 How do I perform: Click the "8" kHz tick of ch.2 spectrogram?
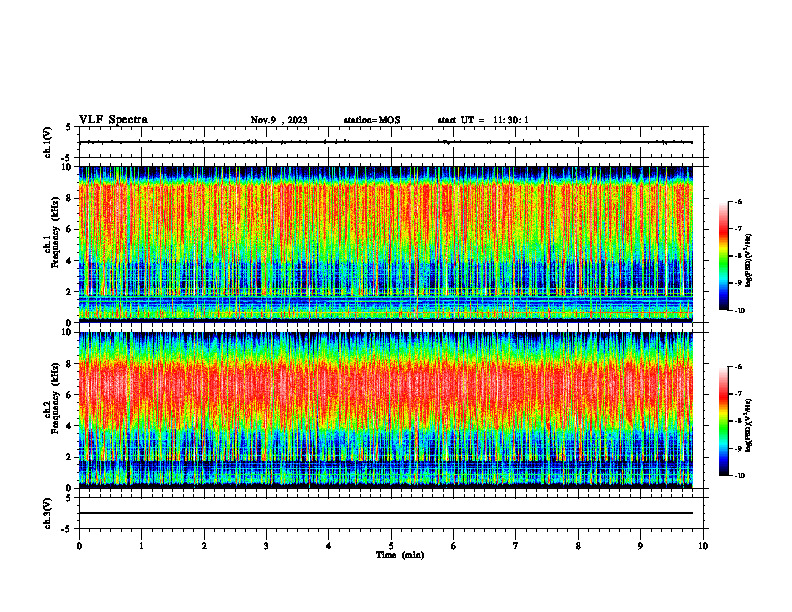pyautogui.click(x=70, y=364)
